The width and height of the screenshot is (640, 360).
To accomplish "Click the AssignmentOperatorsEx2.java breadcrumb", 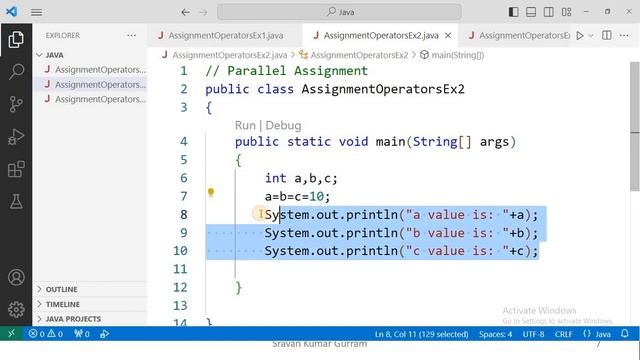I will point(229,55).
